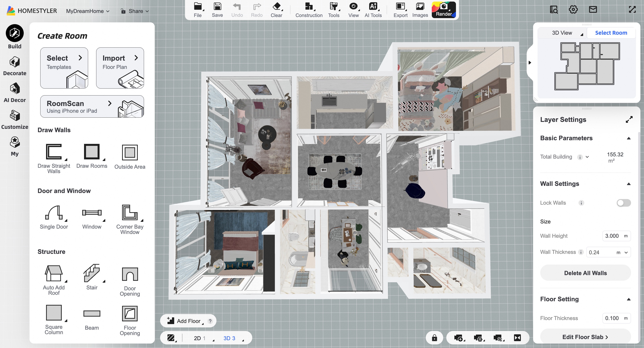Click the hatched display mode icon

coord(171,338)
